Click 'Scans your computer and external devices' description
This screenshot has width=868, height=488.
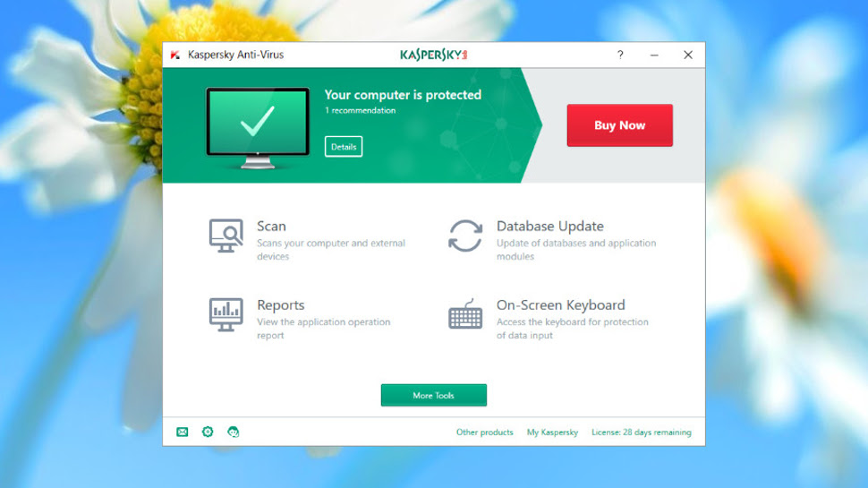331,250
